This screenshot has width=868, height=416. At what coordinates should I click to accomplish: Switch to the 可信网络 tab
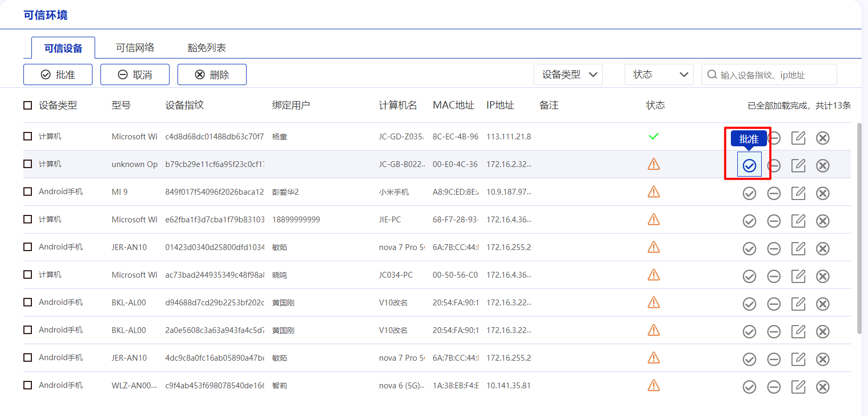(x=135, y=47)
